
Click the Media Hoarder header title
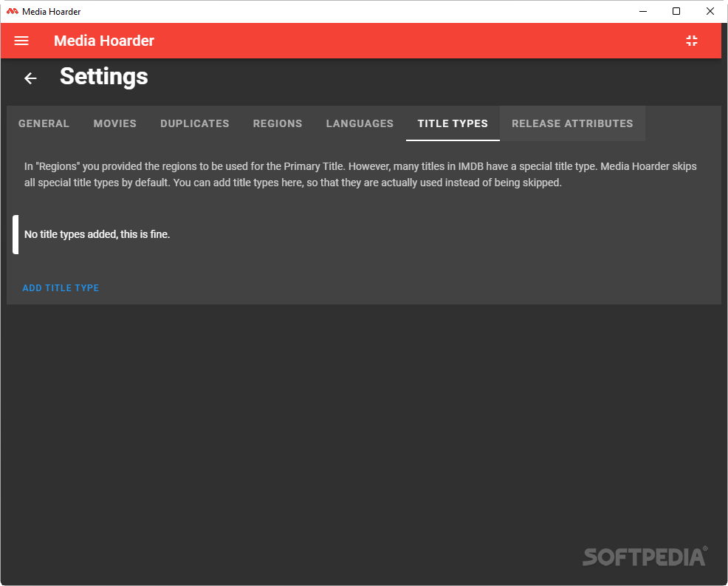click(x=104, y=41)
